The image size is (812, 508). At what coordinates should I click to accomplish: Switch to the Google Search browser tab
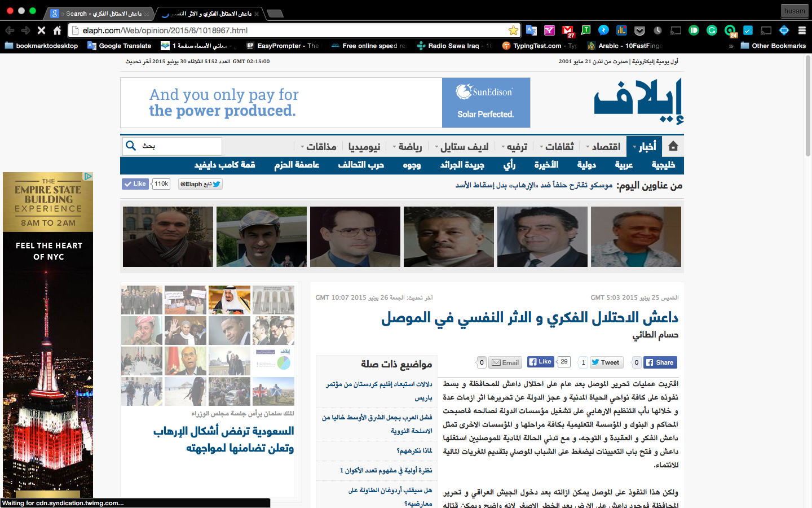100,14
